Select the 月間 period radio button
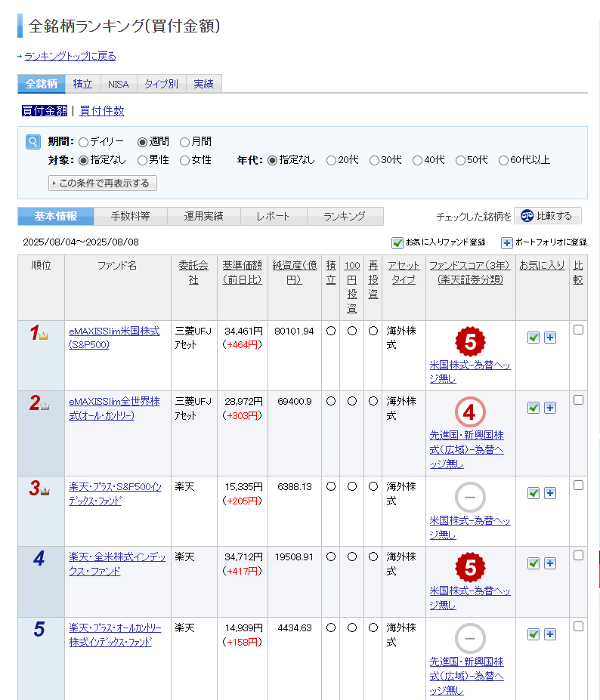Screen dimensions: 600x700 184,143
